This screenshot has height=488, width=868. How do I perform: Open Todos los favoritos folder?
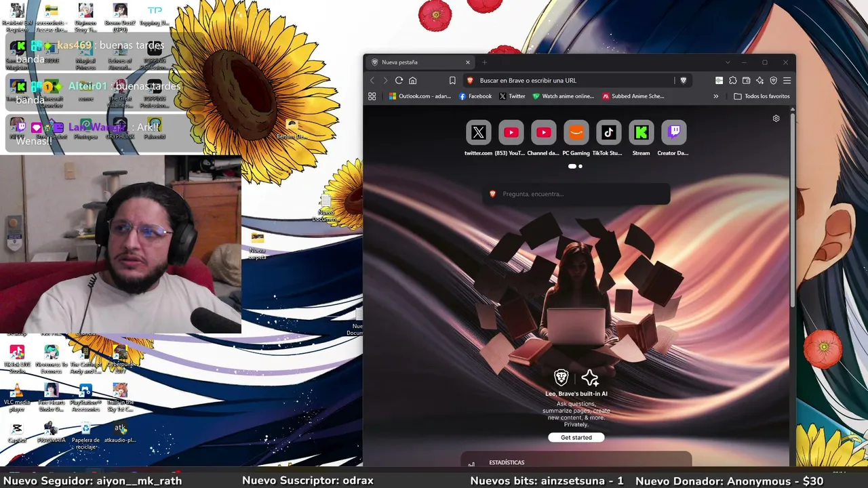tap(762, 96)
